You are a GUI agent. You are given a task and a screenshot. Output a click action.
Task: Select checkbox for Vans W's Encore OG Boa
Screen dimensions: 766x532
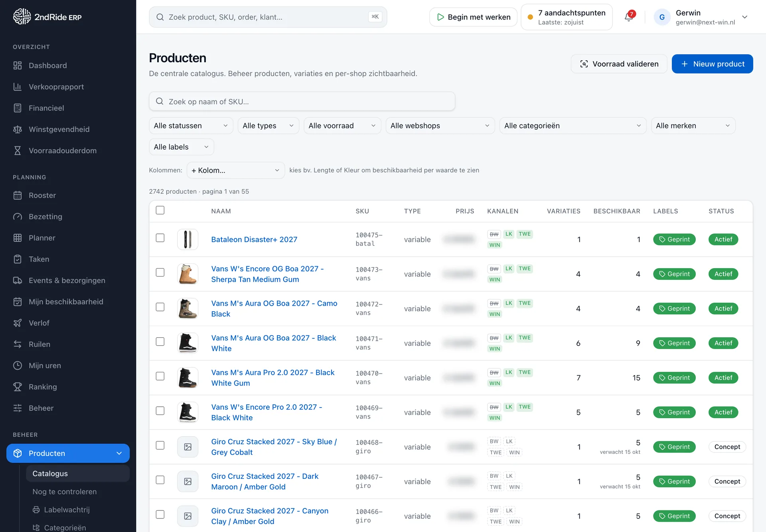[x=160, y=273]
